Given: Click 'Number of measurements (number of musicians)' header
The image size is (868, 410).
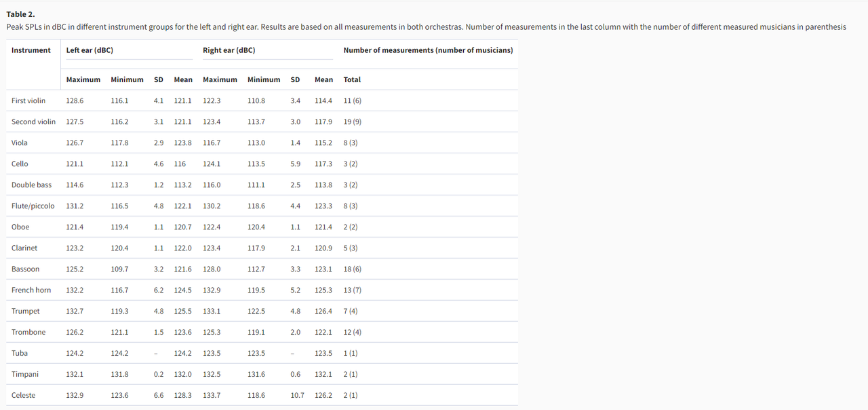Looking at the screenshot, I should [x=429, y=50].
